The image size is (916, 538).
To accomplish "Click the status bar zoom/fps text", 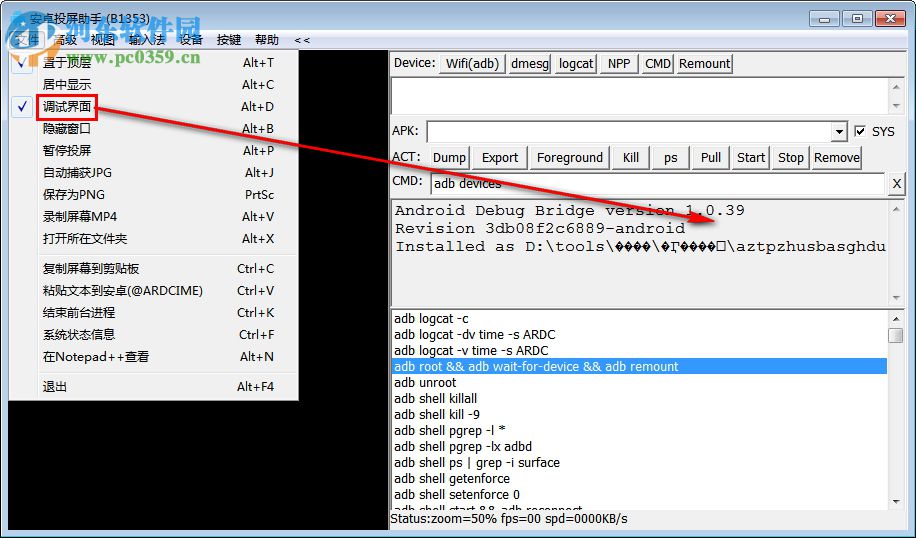I will coord(509,519).
